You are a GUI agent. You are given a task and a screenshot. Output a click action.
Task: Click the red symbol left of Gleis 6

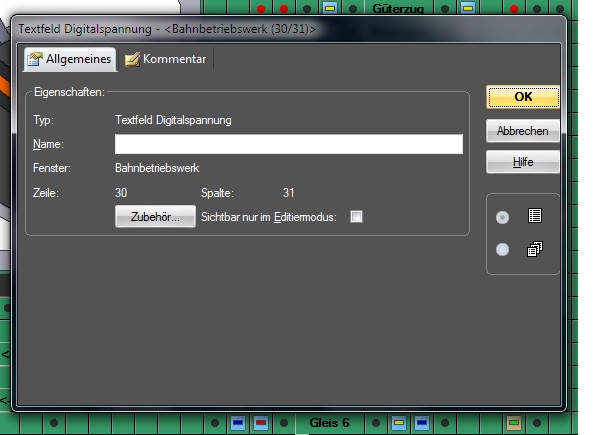click(x=260, y=423)
